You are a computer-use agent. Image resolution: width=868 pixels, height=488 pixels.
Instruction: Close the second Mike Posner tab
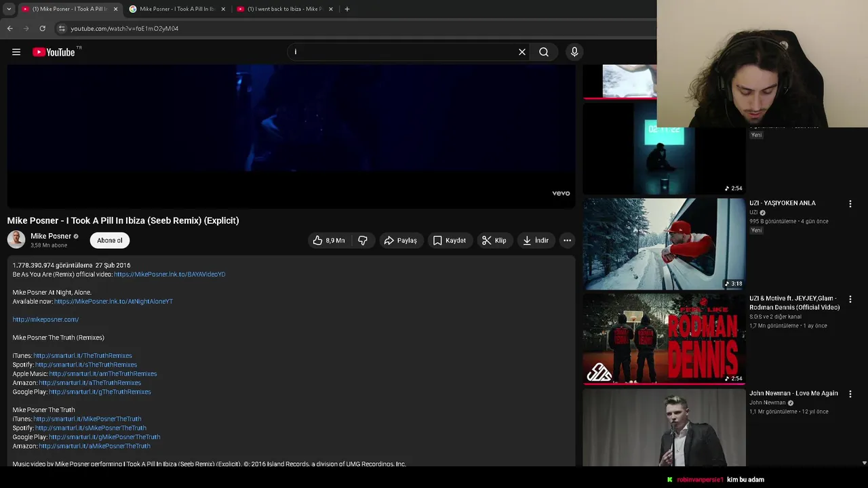[223, 9]
